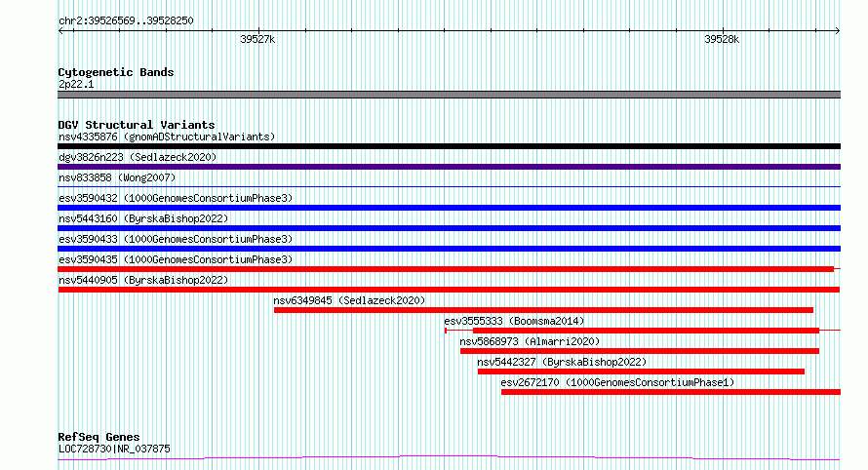
Task: Click the nsv6349845 Sedlazeck2020 label
Action: click(349, 300)
